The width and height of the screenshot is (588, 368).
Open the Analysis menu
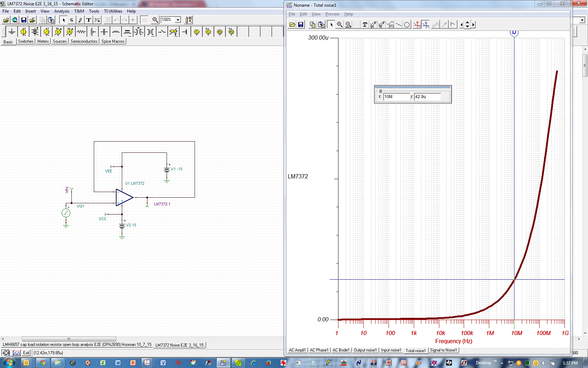62,11
